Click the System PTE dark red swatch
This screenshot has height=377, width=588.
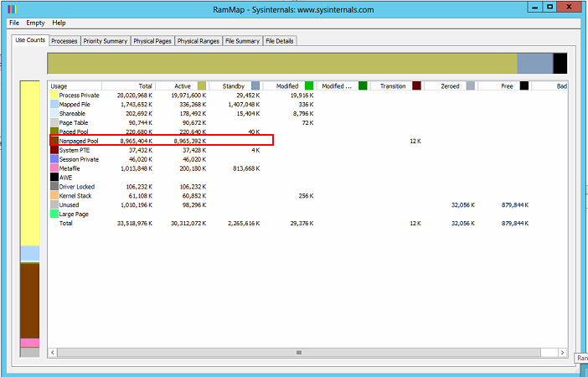point(54,150)
